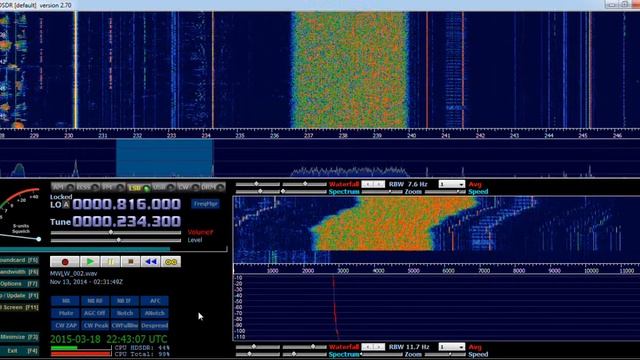The image size is (640, 360).
Task: Open the Bandwidth [F6] menu
Action: click(19, 272)
